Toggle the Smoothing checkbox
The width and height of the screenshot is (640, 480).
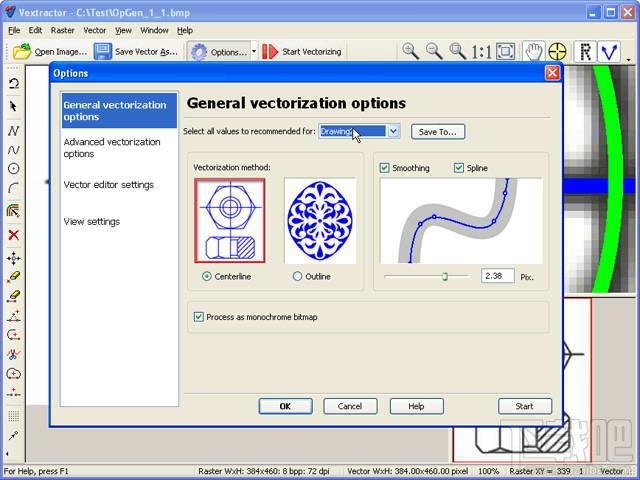pyautogui.click(x=384, y=168)
